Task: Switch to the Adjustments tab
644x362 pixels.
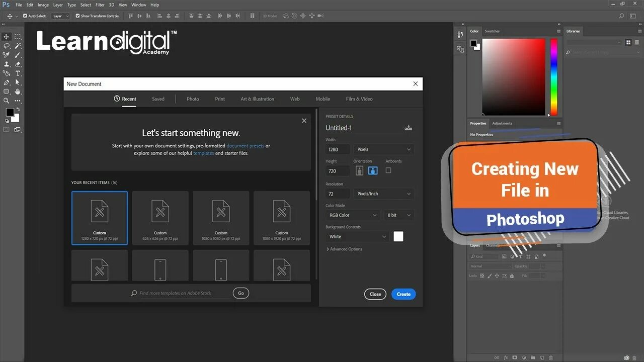Action: [x=502, y=123]
